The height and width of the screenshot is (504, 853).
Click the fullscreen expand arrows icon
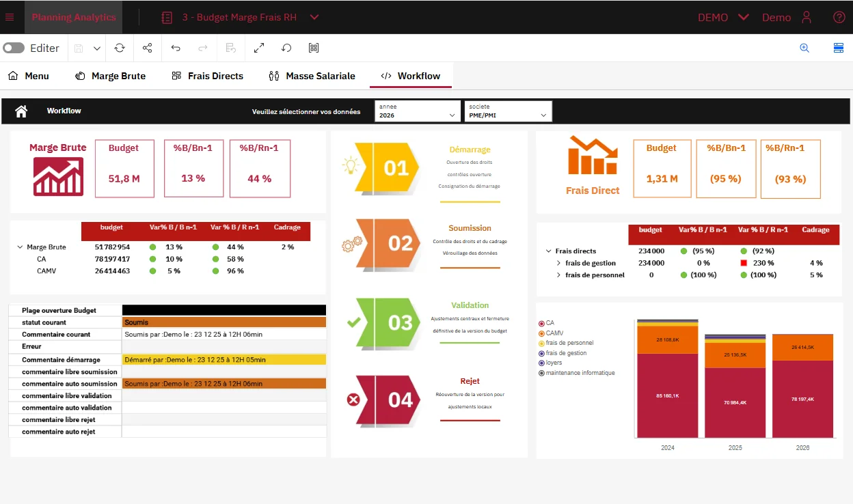[258, 48]
